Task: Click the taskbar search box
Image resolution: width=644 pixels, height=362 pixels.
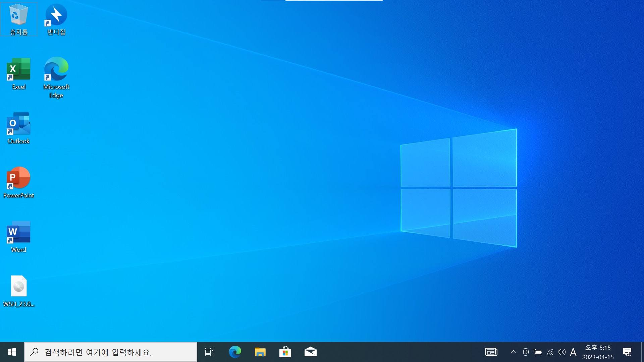Action: coord(111,352)
